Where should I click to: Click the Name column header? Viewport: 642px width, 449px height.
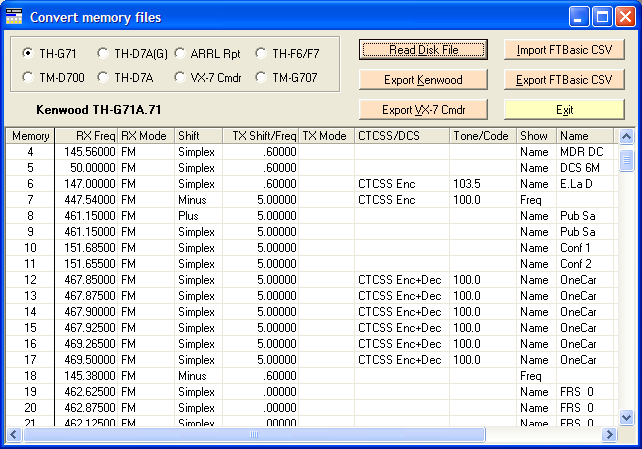pyautogui.click(x=585, y=136)
